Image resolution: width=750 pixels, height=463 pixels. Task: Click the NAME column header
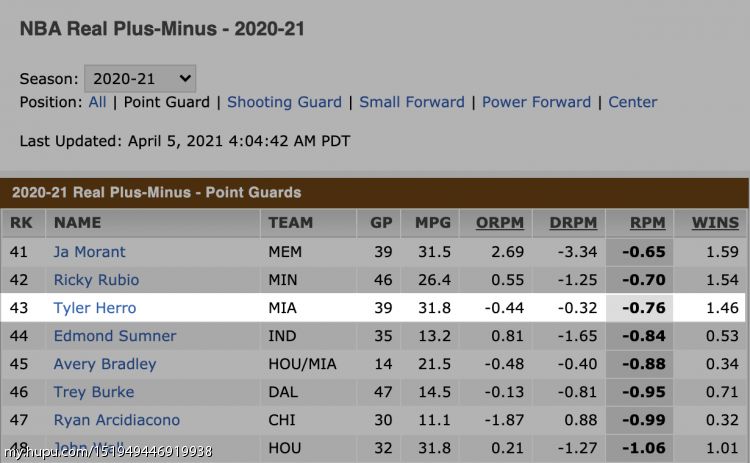(x=77, y=222)
